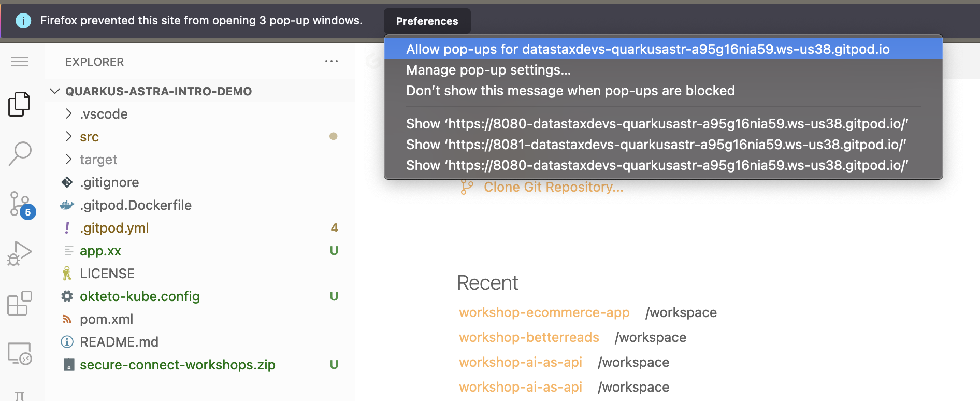Open the Explorer files view icon
The image size is (980, 401).
pyautogui.click(x=20, y=104)
